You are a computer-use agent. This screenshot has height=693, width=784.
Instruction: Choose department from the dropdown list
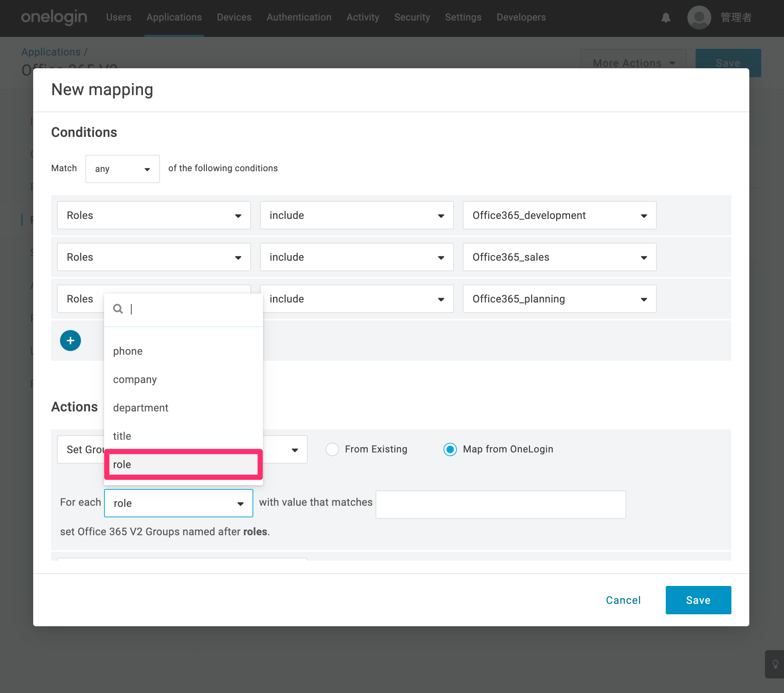pos(184,408)
